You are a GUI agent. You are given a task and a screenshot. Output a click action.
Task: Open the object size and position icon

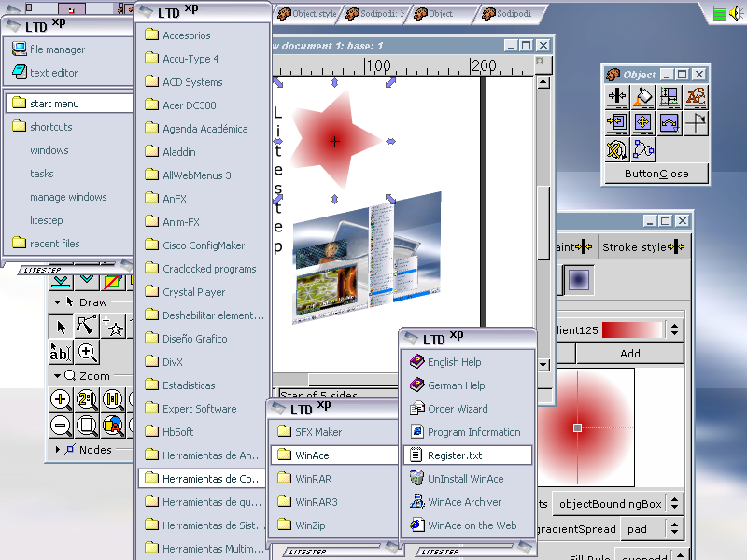click(669, 97)
